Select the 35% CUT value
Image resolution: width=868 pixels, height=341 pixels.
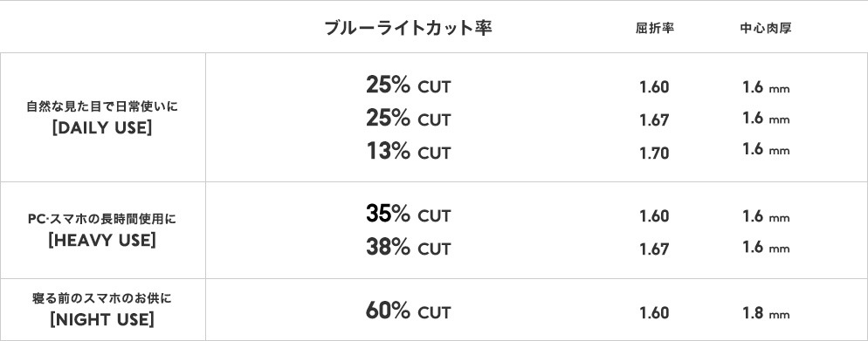click(409, 214)
